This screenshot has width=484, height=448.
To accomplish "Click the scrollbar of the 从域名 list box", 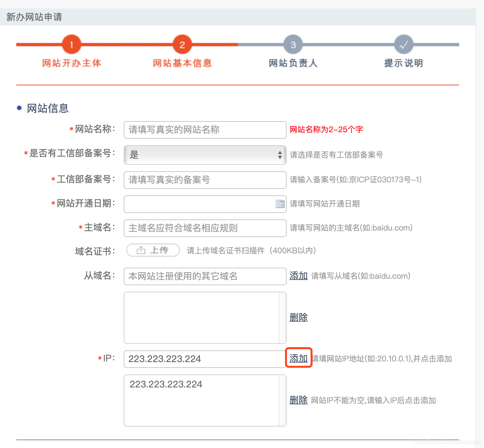I will coord(283,318).
